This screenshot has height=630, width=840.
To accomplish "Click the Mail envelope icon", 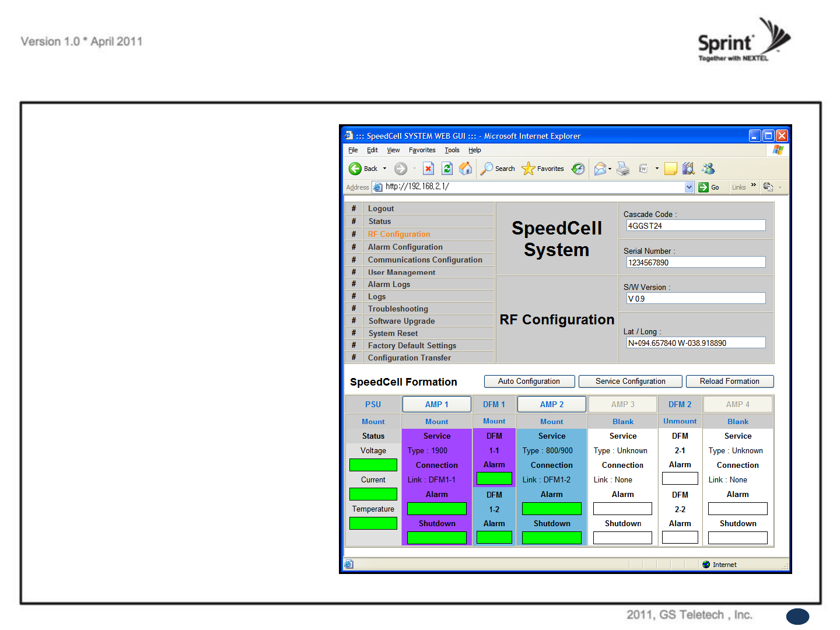I will click(600, 169).
